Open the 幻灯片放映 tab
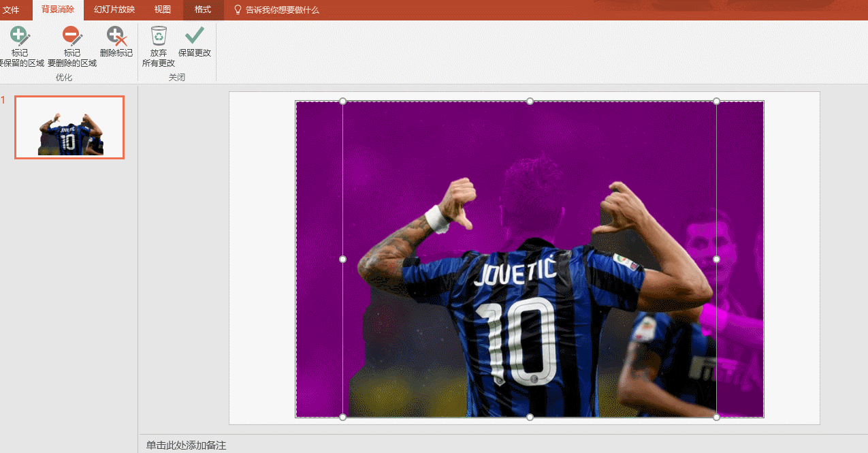This screenshot has width=868, height=453. pyautogui.click(x=114, y=10)
